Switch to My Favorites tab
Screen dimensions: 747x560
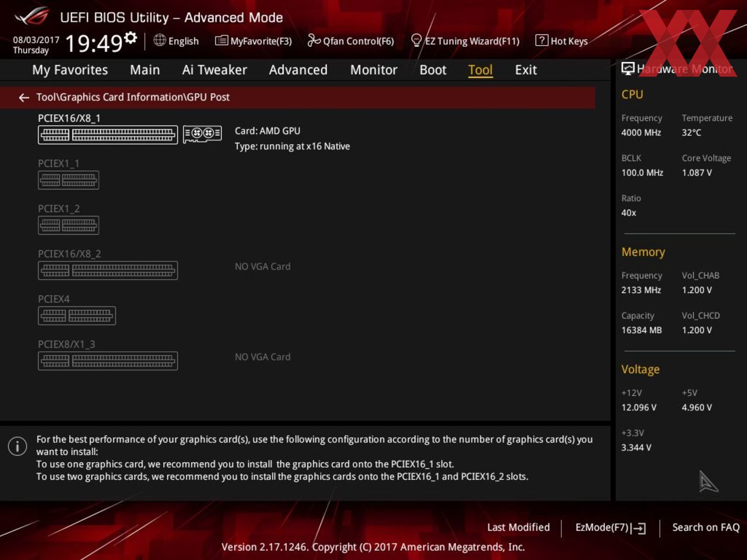tap(70, 70)
